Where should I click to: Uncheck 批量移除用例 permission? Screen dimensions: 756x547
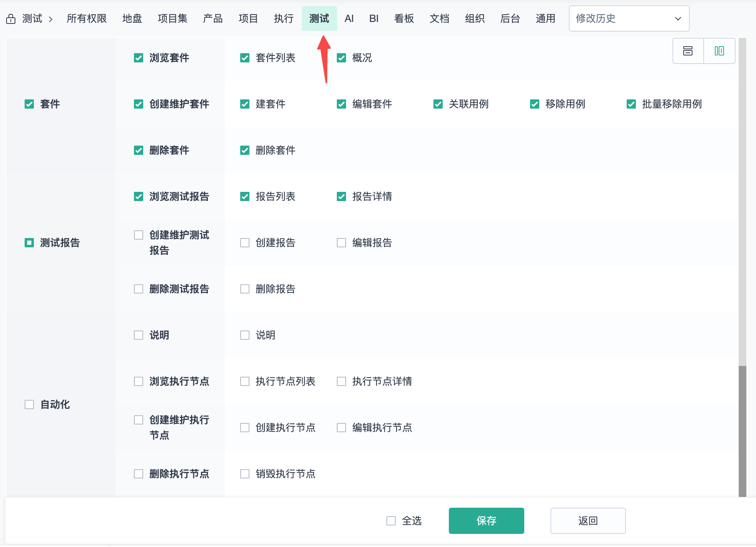pyautogui.click(x=631, y=104)
